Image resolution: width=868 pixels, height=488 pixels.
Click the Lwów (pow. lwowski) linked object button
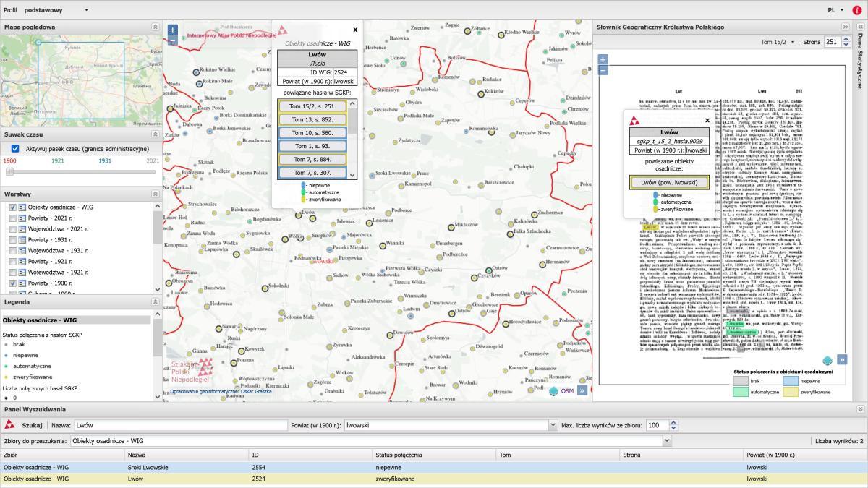coord(669,183)
